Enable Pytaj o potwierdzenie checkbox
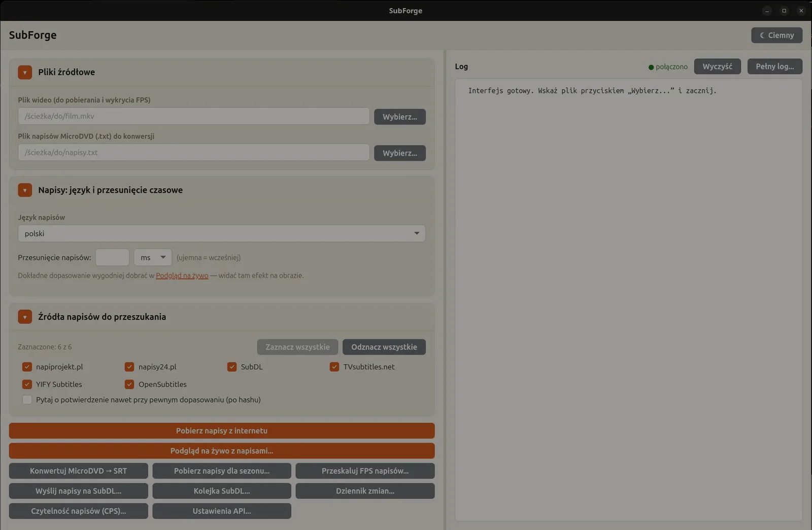 [27, 400]
